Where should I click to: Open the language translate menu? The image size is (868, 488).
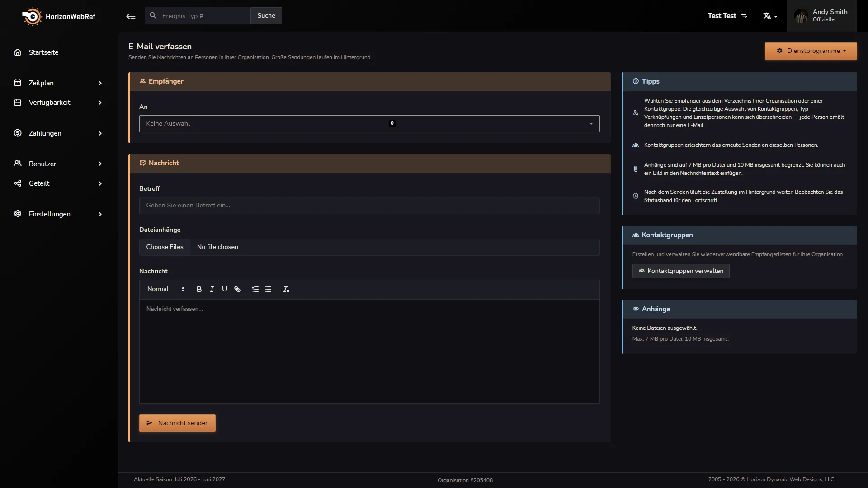[x=770, y=16]
